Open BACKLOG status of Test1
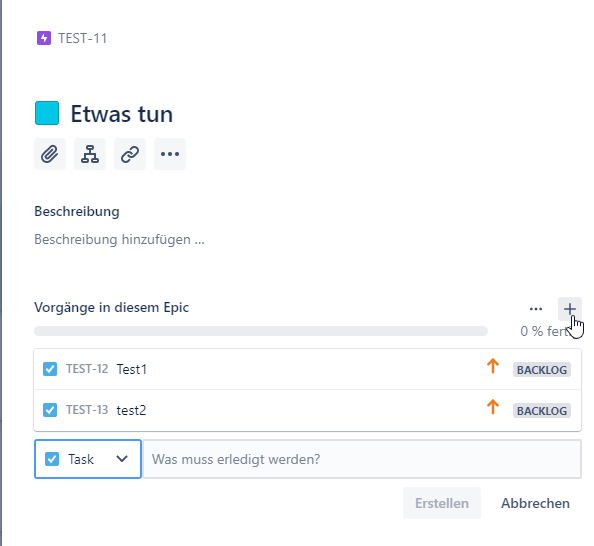The image size is (594, 546). [x=542, y=370]
